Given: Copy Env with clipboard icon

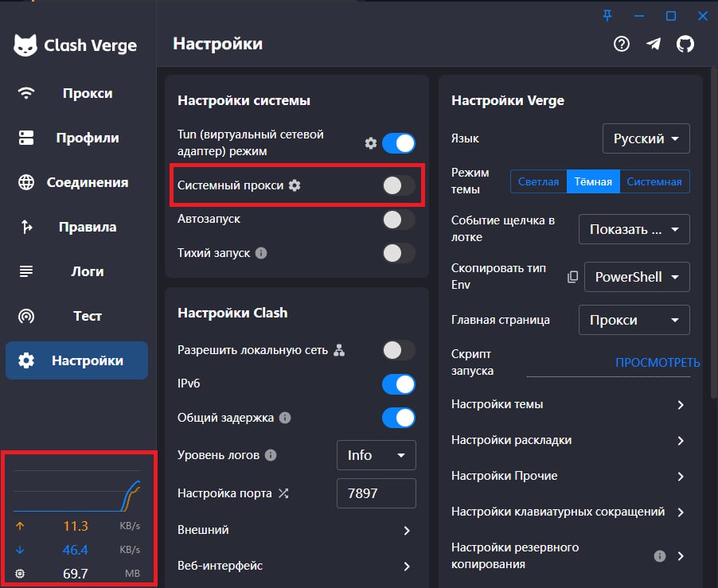Looking at the screenshot, I should 573,277.
